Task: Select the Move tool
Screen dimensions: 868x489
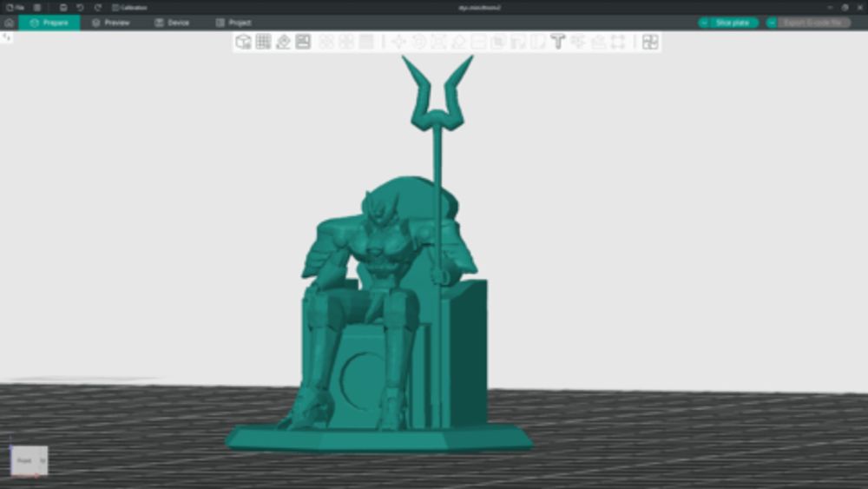Action: point(398,42)
